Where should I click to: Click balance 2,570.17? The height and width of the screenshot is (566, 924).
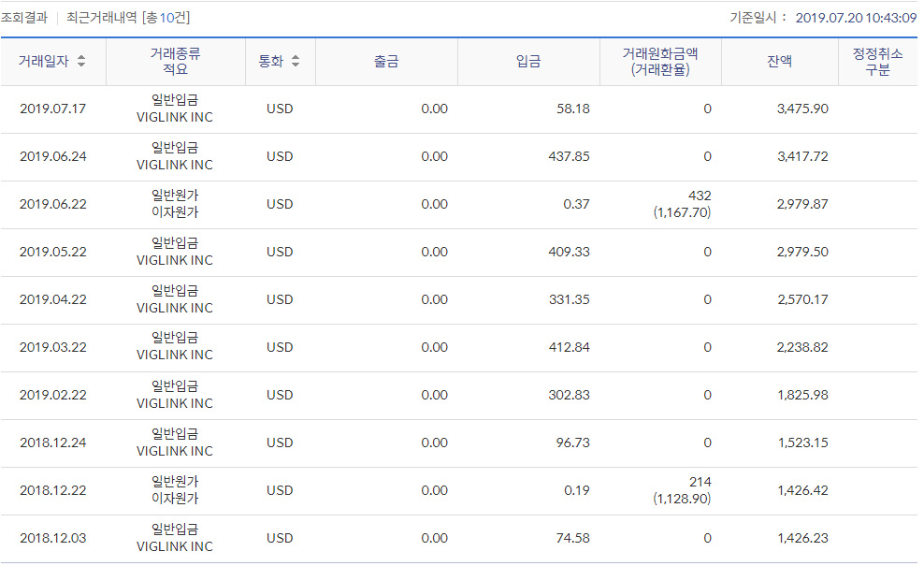click(802, 299)
